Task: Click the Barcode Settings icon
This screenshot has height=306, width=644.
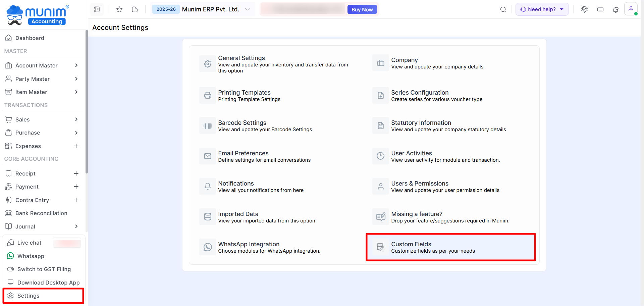Action: click(x=208, y=126)
